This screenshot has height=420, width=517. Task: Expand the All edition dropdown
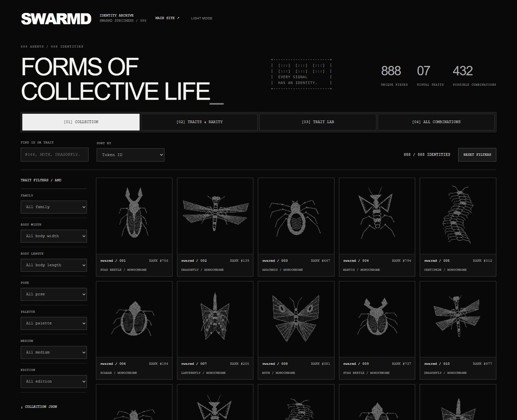point(54,381)
